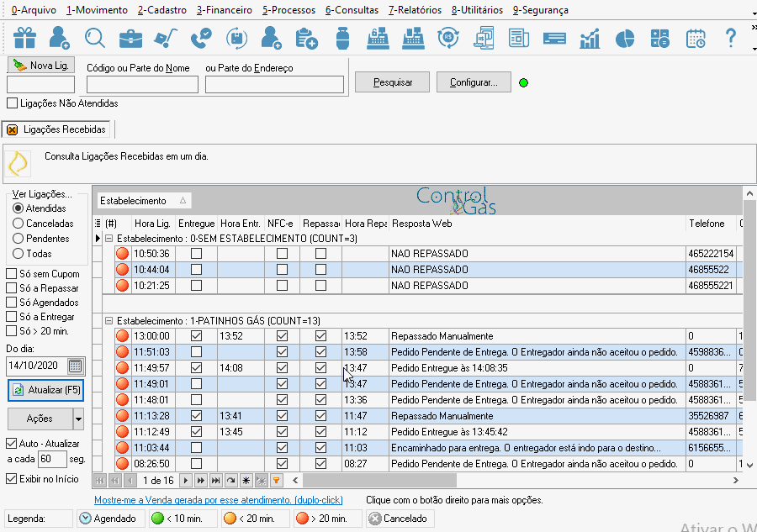Click the gas cylinder toolbar icon

tap(342, 38)
